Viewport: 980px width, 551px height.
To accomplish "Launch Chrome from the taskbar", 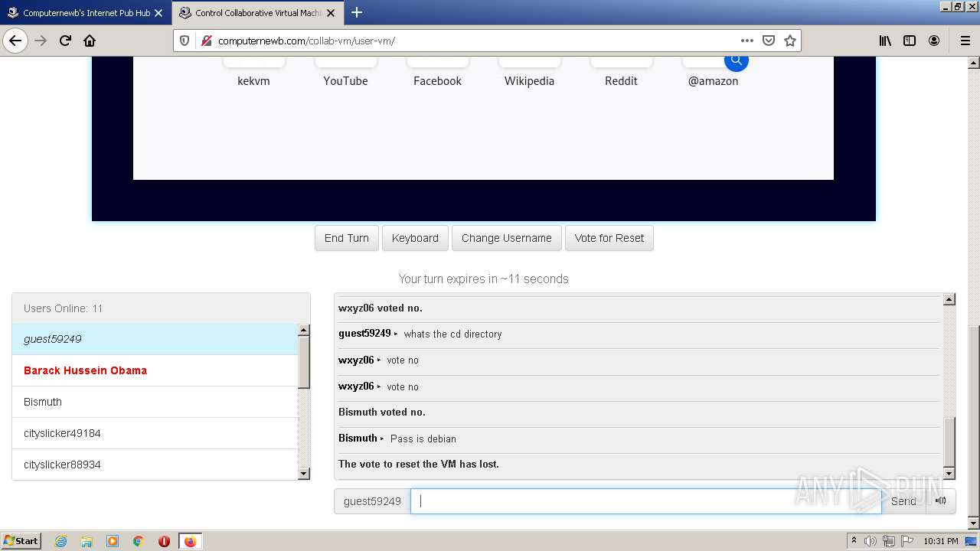I will tap(139, 541).
